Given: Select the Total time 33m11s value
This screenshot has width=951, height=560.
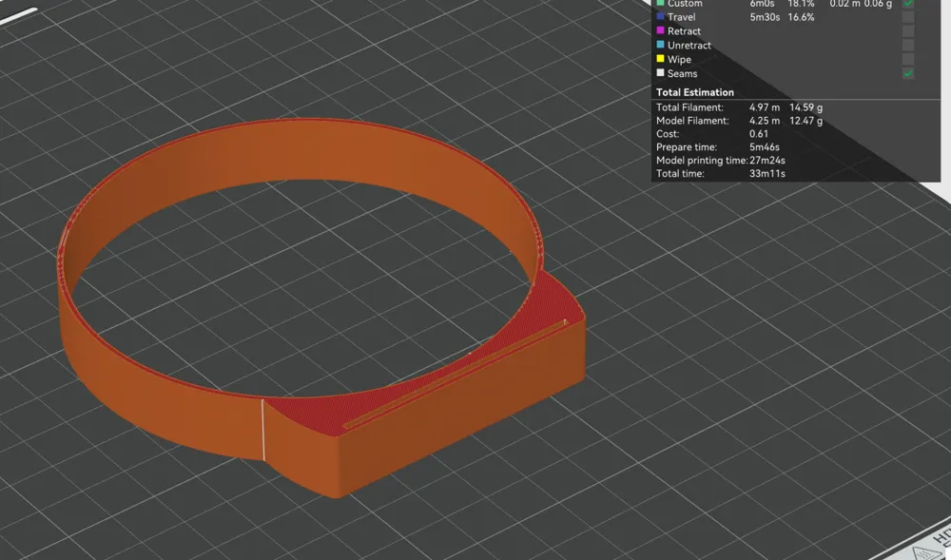Looking at the screenshot, I should click(x=767, y=173).
